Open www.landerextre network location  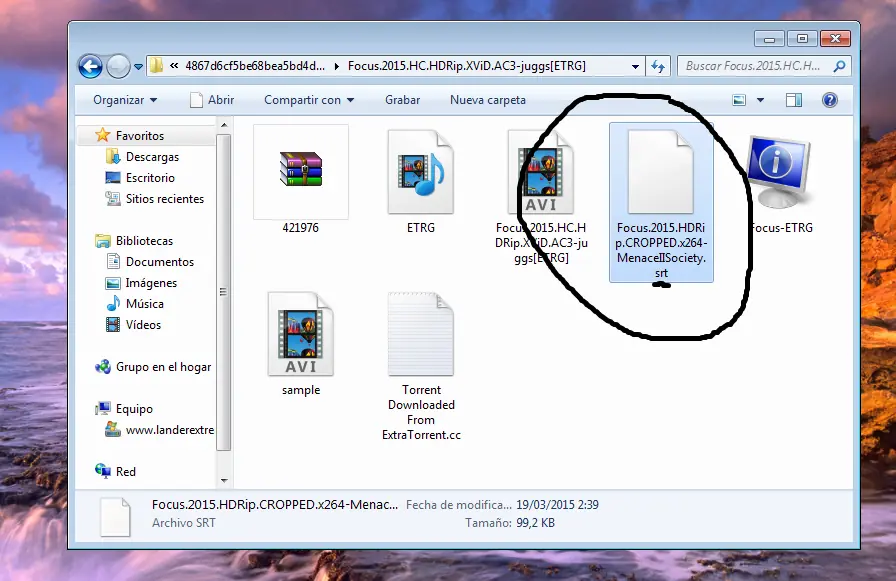click(170, 430)
